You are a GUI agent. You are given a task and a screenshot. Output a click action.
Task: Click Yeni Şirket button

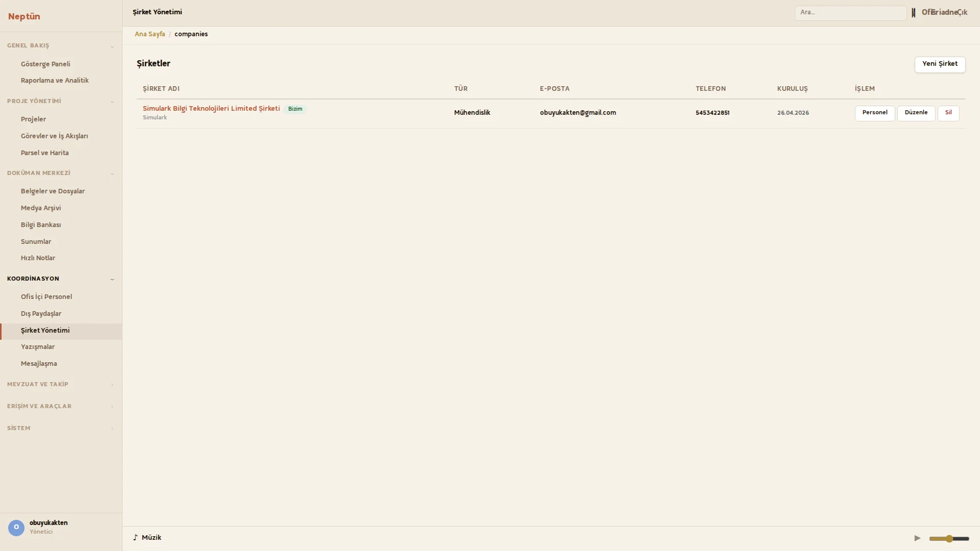coord(940,64)
